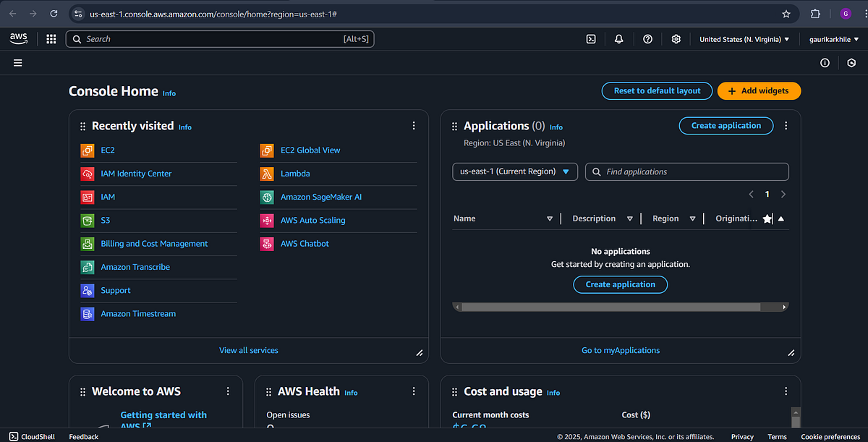
Task: Toggle the favorites star in the table header
Action: pyautogui.click(x=767, y=218)
